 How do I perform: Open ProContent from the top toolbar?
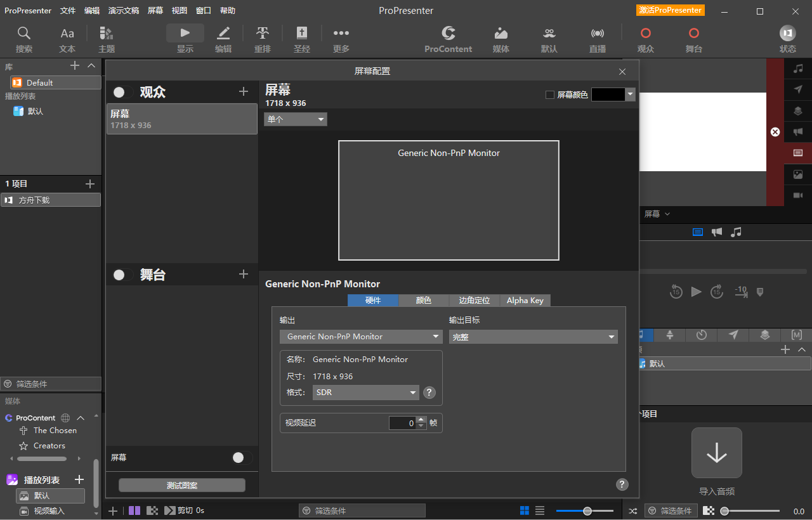point(449,39)
